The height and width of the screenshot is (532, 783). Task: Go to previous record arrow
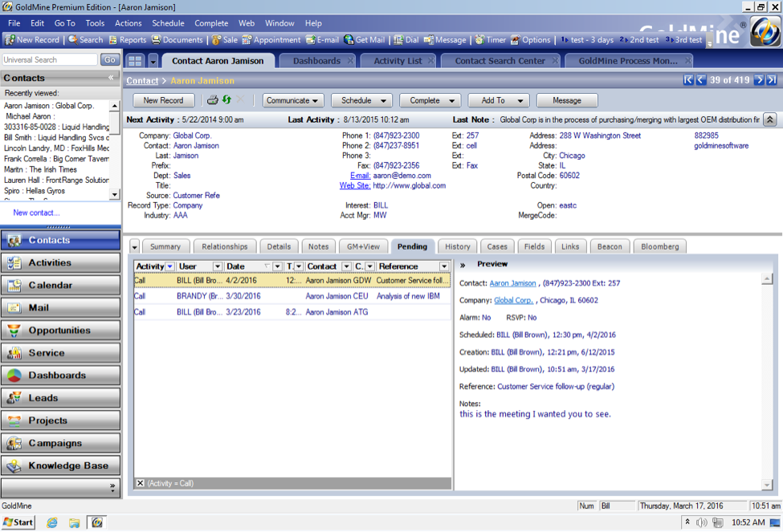click(700, 80)
